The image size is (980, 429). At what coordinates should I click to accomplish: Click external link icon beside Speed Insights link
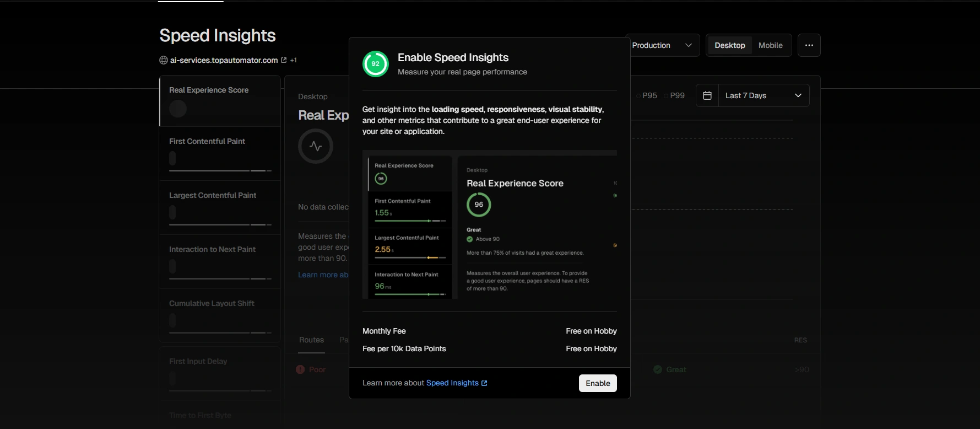484,383
